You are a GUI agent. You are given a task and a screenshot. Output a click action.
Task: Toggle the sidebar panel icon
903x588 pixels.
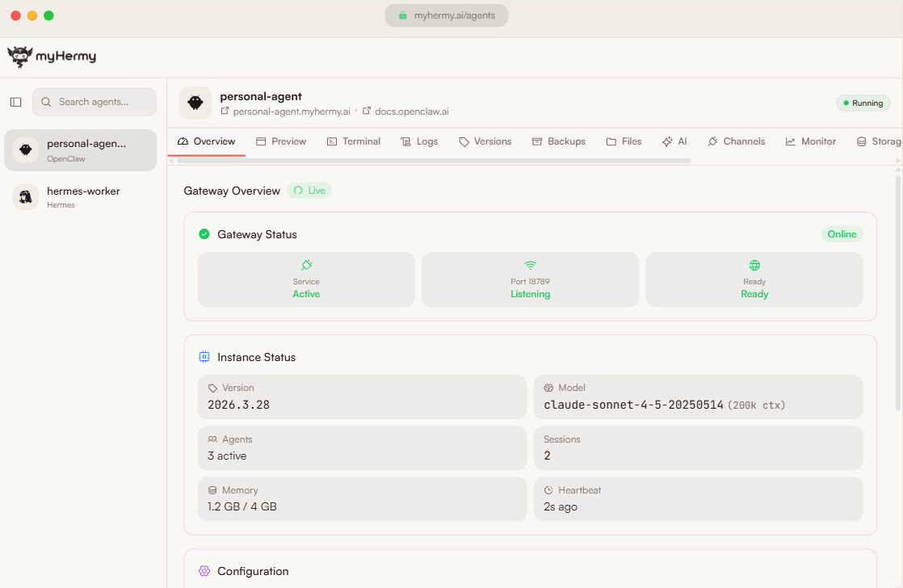click(16, 102)
